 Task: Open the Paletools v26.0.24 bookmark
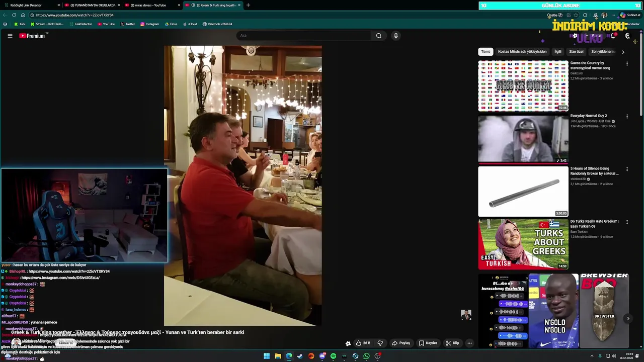tap(217, 24)
